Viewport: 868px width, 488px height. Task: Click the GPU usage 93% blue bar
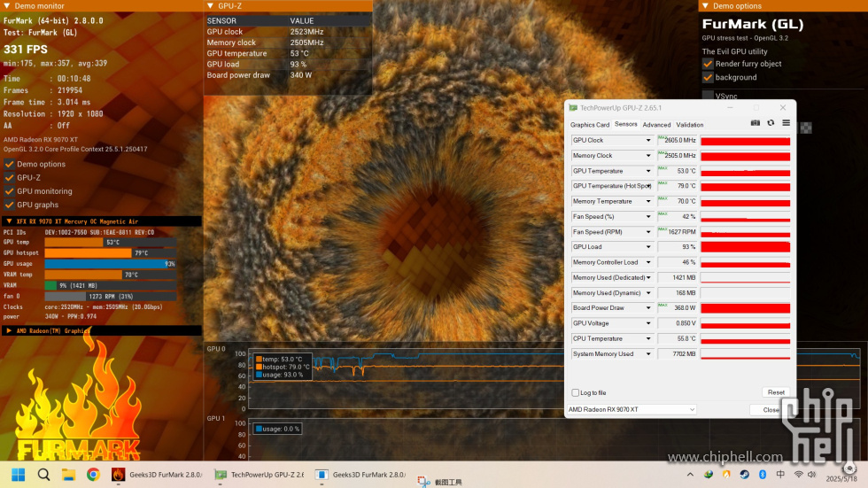pos(110,264)
